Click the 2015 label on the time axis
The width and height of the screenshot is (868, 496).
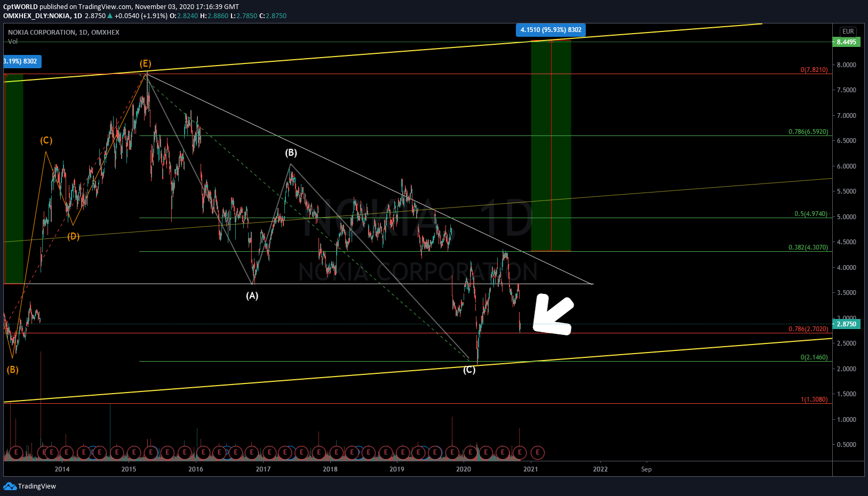tap(129, 469)
